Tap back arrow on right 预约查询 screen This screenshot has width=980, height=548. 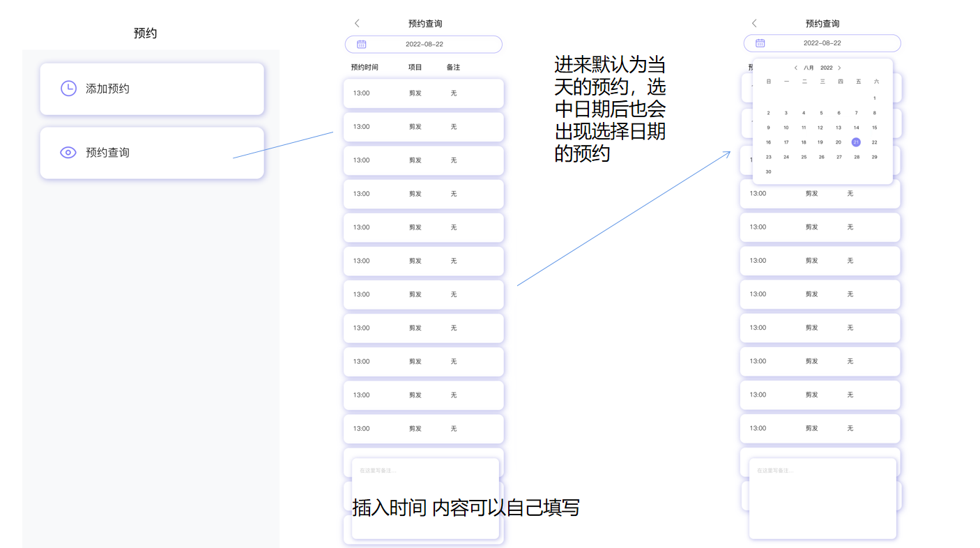754,24
